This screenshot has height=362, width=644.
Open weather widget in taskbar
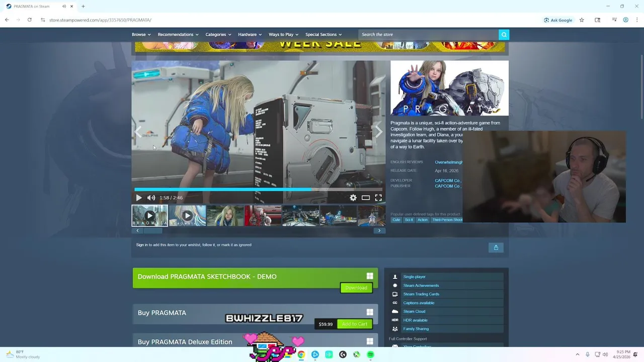23,354
